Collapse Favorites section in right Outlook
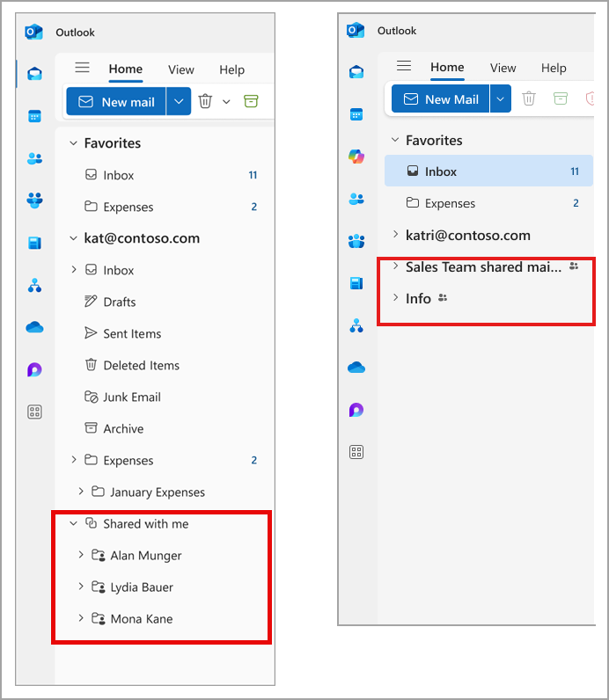Viewport: 609px width, 700px height. (x=395, y=140)
